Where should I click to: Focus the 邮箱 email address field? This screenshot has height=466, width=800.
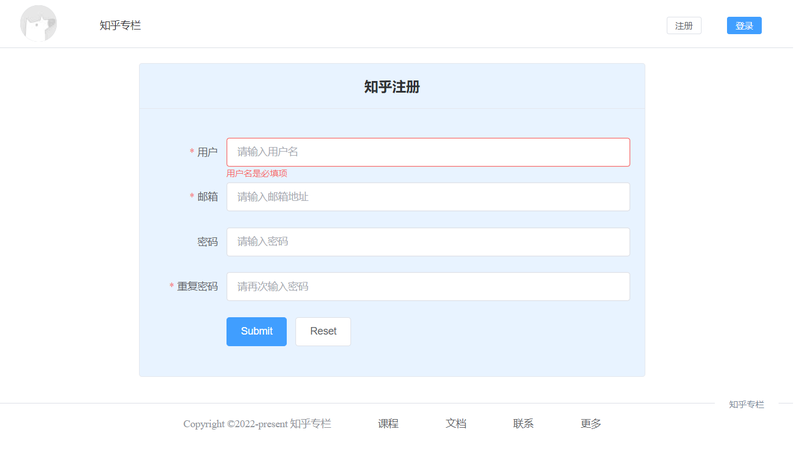pyautogui.click(x=428, y=197)
